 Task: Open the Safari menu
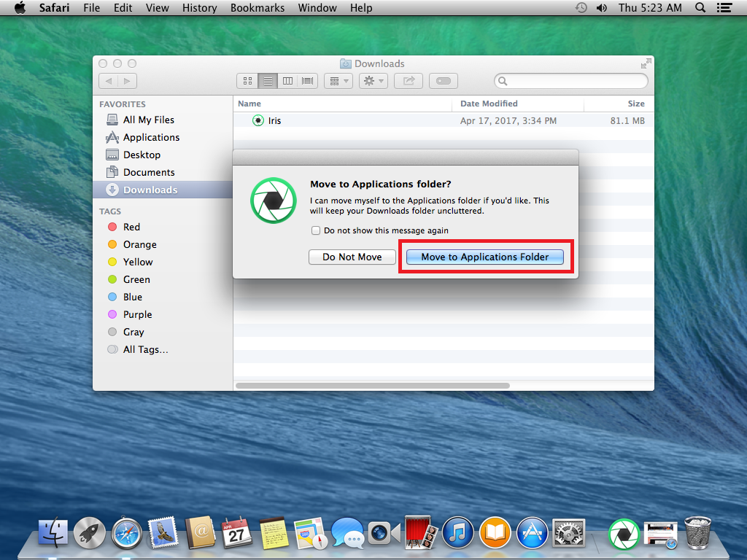[x=54, y=7]
